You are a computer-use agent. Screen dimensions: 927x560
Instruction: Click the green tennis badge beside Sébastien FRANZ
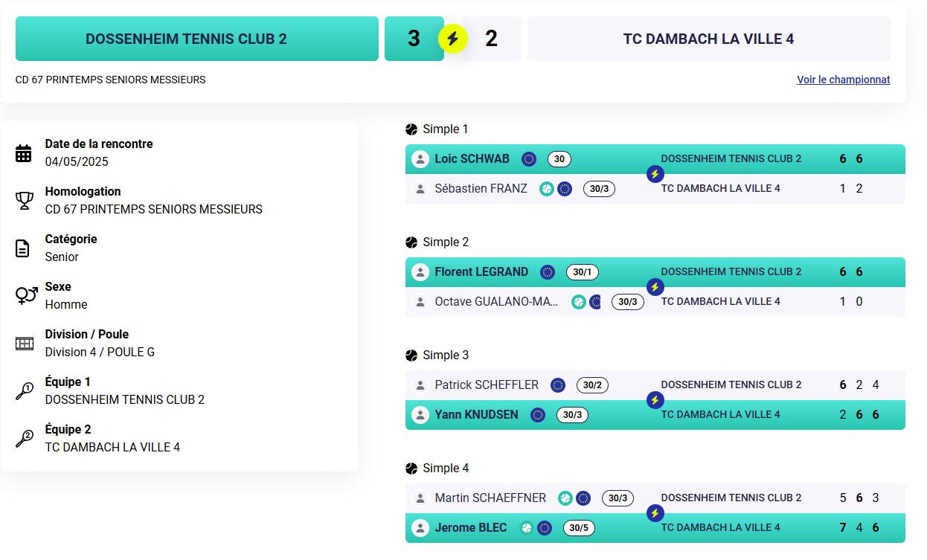[x=547, y=189]
